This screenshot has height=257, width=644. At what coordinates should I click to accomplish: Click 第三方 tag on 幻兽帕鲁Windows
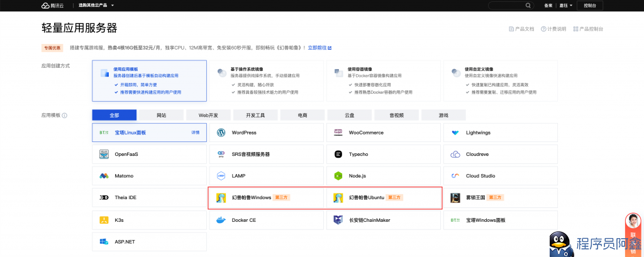tap(282, 197)
